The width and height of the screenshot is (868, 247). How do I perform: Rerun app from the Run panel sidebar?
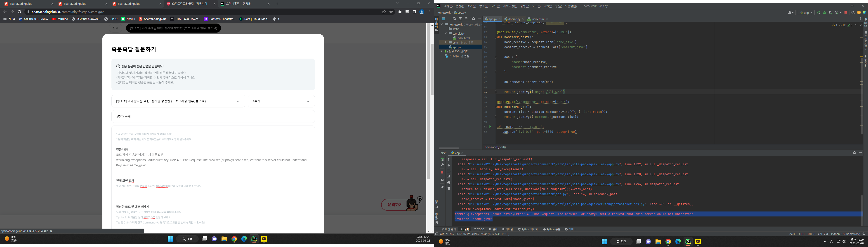[x=442, y=159]
